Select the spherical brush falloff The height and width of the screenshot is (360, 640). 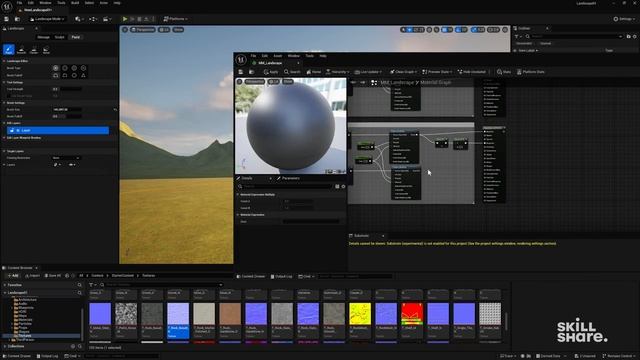click(x=74, y=76)
